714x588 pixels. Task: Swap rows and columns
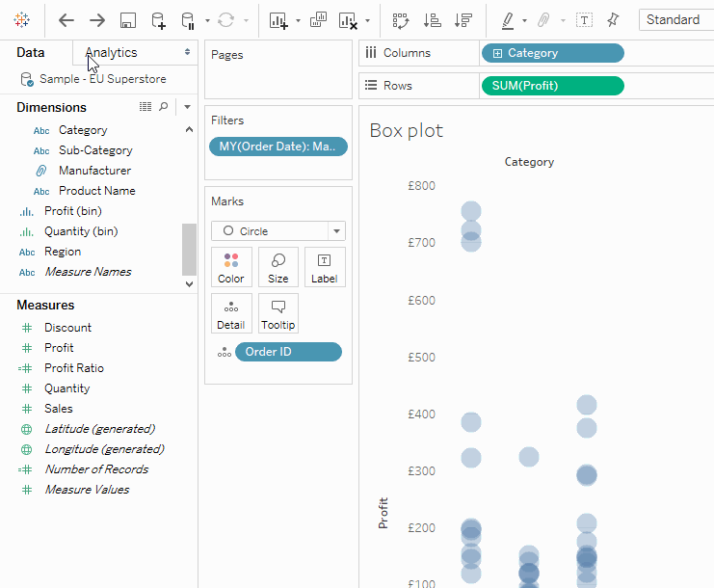[401, 20]
